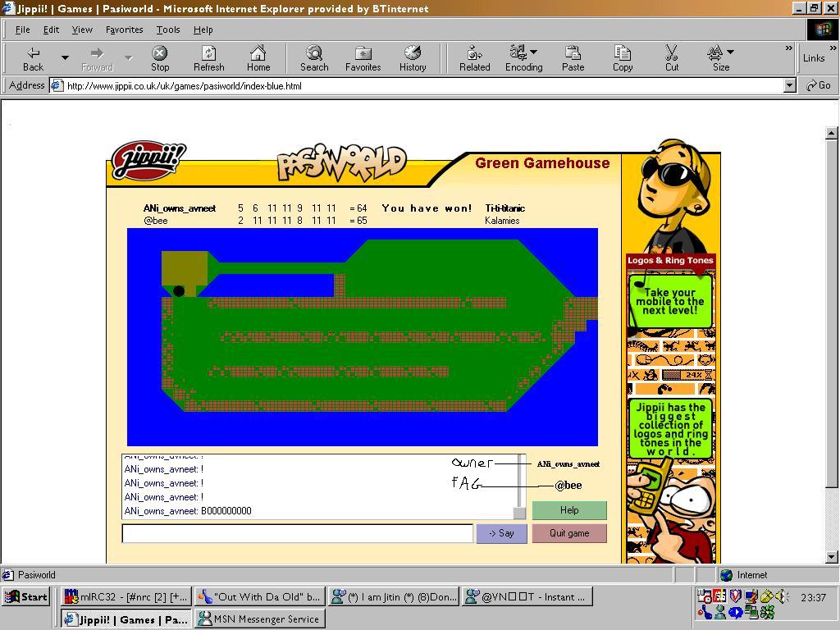
Task: Open the Edit menu
Action: (x=51, y=30)
